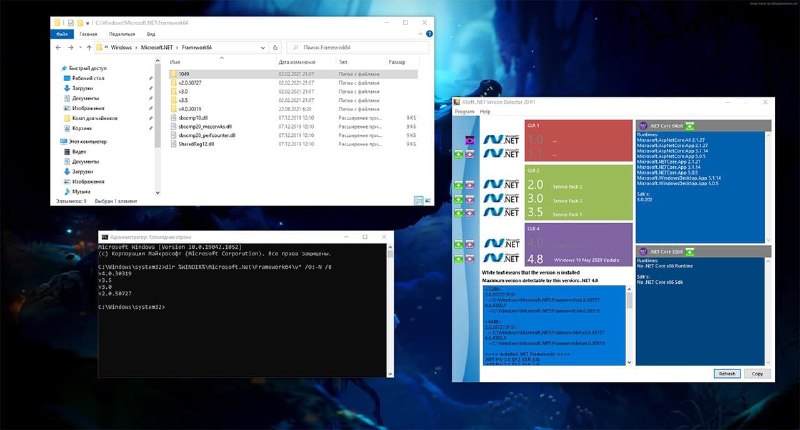Screen dimensions: 800x430
Task: Go forward in the Explorer window
Action: (x=70, y=47)
